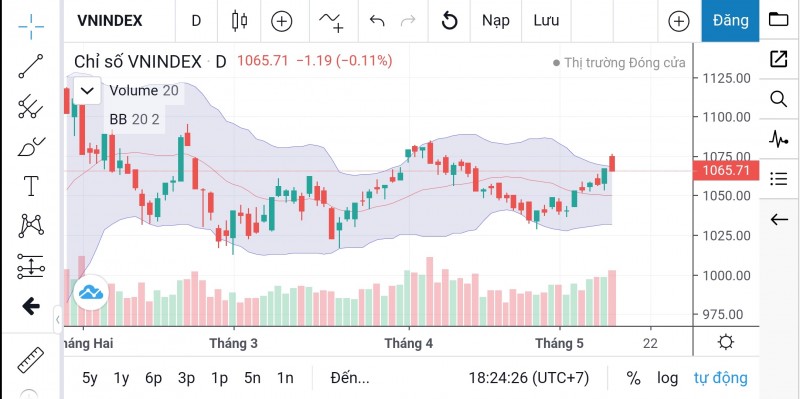Collapse the indicator legend chevron
Screen dimensions: 800x399
click(x=87, y=91)
